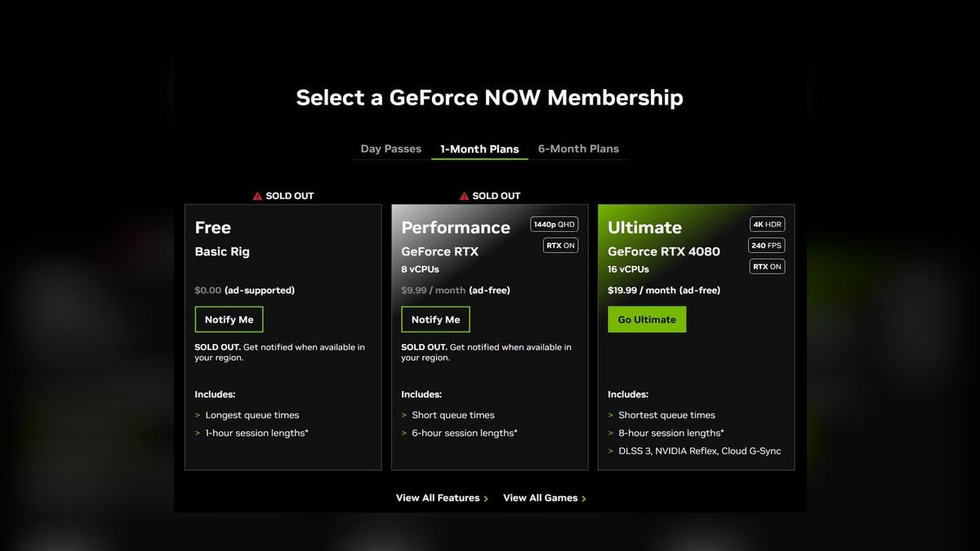Click Notify Me on the Free plan
Image resolution: width=980 pixels, height=551 pixels.
[x=229, y=319]
